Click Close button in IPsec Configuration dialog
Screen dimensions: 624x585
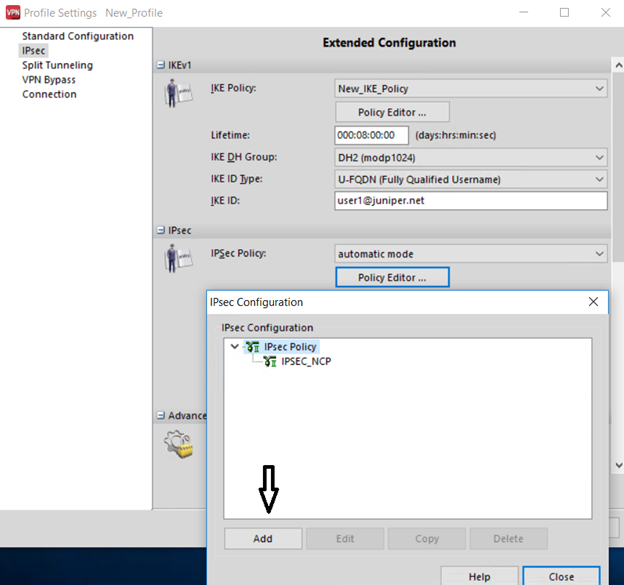[561, 576]
